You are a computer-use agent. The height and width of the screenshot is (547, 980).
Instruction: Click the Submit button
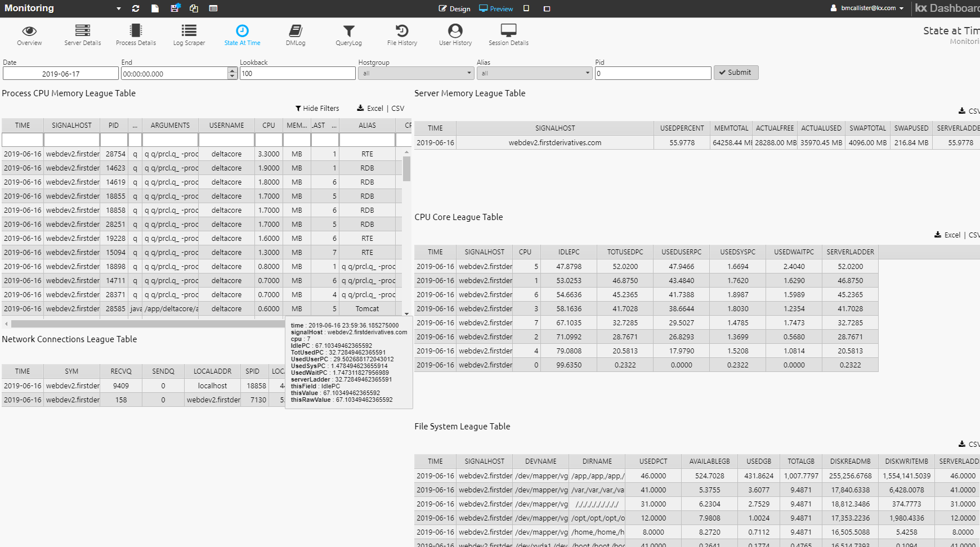[736, 73]
